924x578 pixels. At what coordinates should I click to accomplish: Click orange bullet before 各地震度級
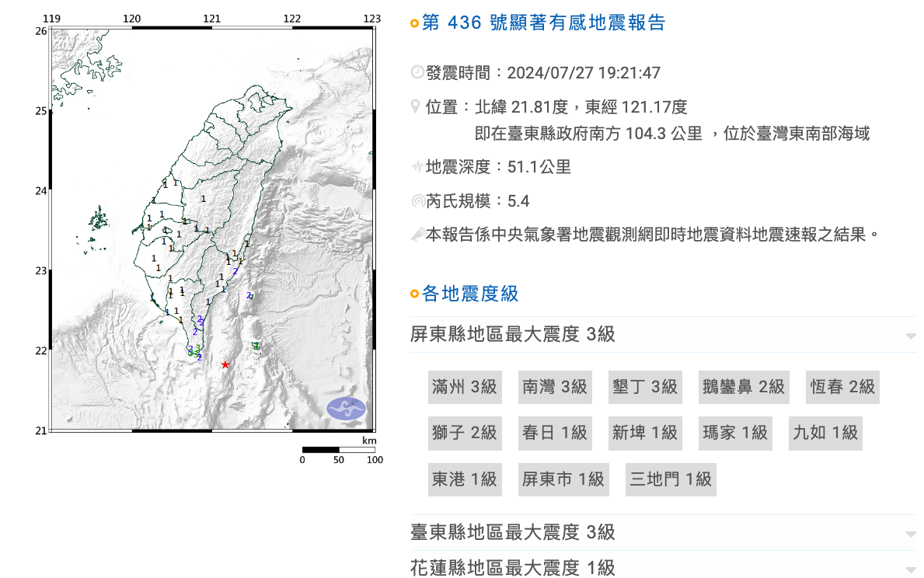(x=414, y=294)
